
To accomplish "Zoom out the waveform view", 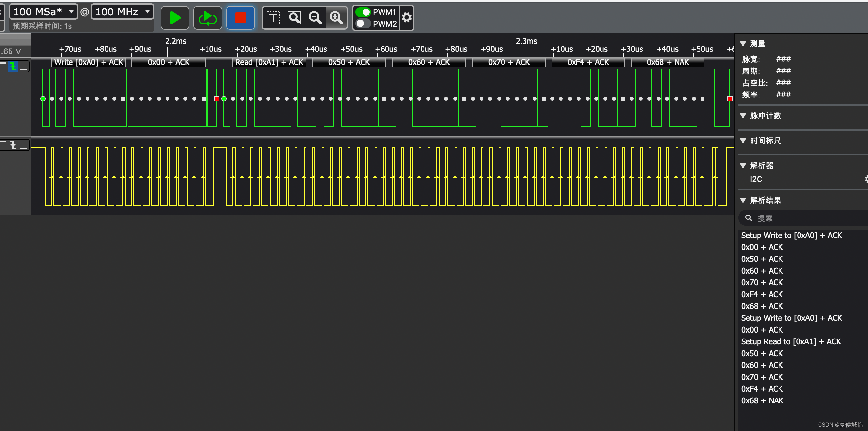I will (x=315, y=17).
